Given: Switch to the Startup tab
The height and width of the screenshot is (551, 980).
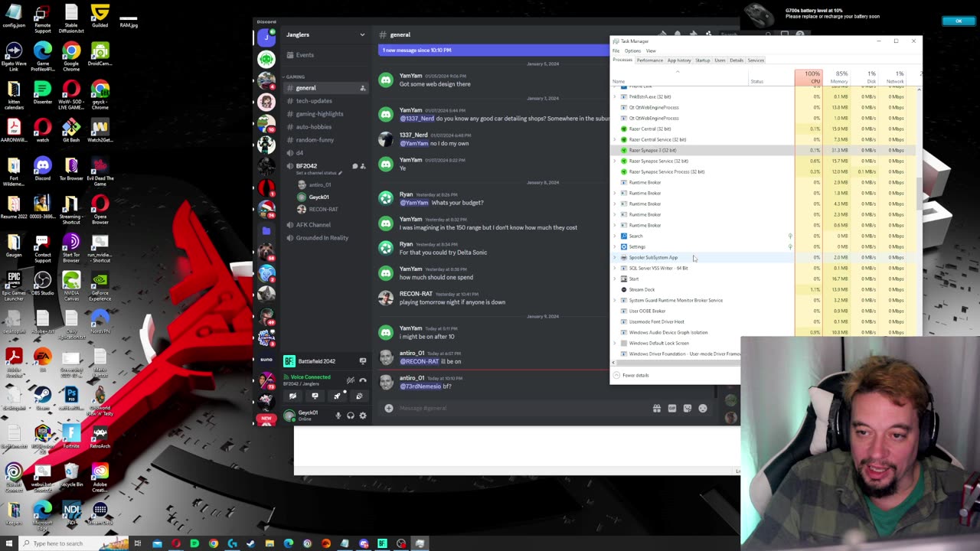Looking at the screenshot, I should tap(703, 60).
